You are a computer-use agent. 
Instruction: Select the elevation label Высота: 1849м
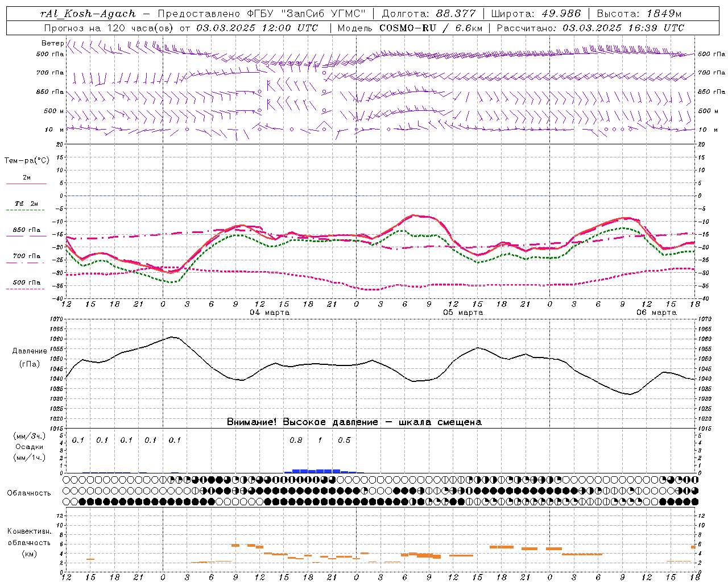[x=639, y=14]
